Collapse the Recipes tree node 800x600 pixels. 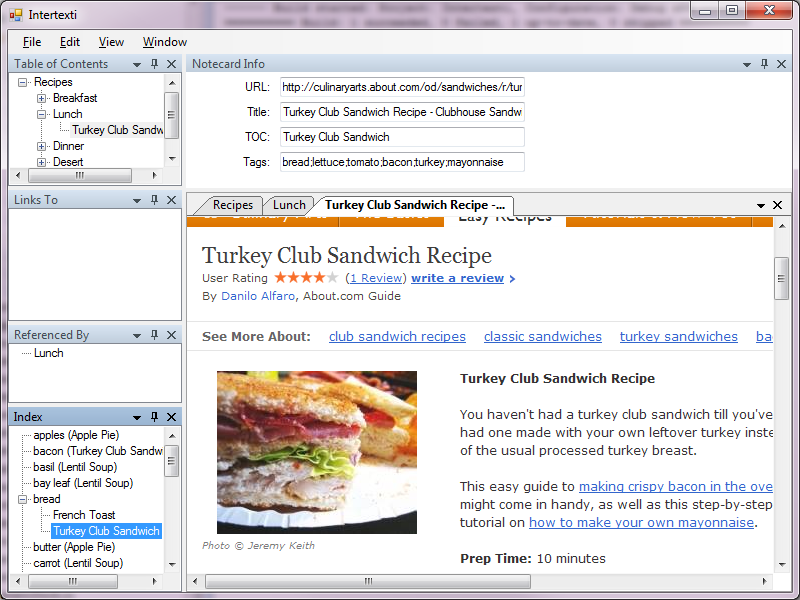[x=22, y=82]
